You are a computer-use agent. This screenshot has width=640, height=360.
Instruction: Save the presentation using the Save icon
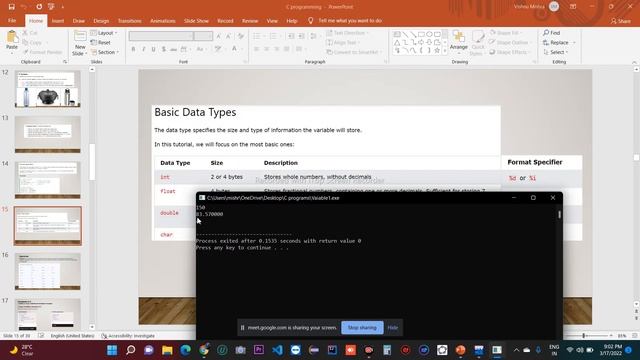(x=11, y=7)
